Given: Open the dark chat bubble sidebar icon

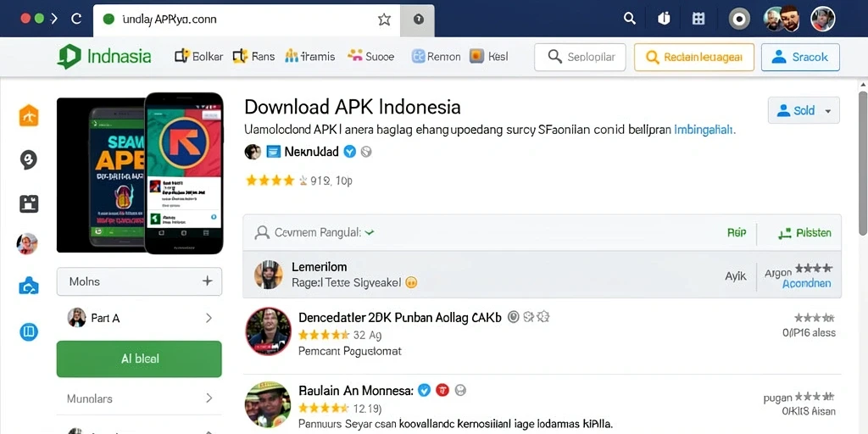Looking at the screenshot, I should (x=28, y=160).
